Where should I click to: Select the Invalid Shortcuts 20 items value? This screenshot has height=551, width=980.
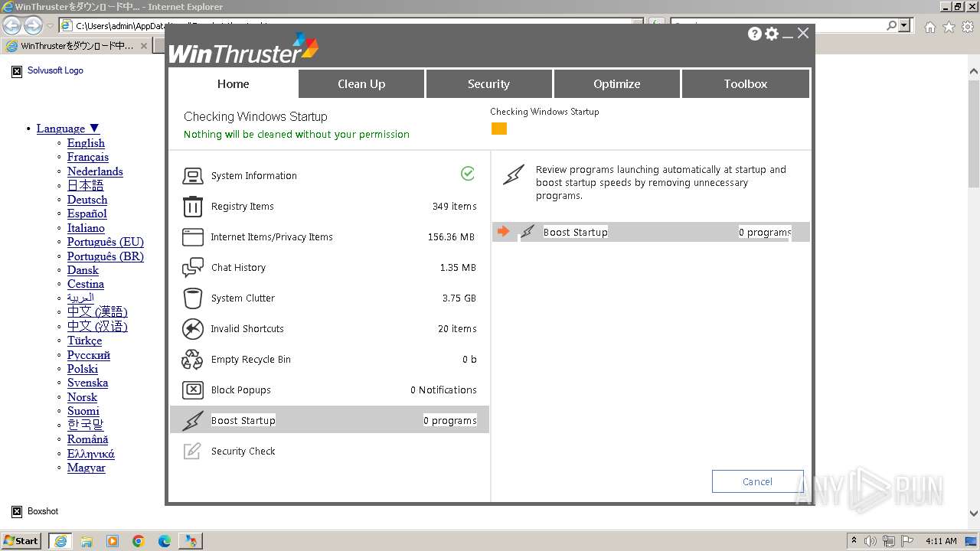pyautogui.click(x=457, y=329)
